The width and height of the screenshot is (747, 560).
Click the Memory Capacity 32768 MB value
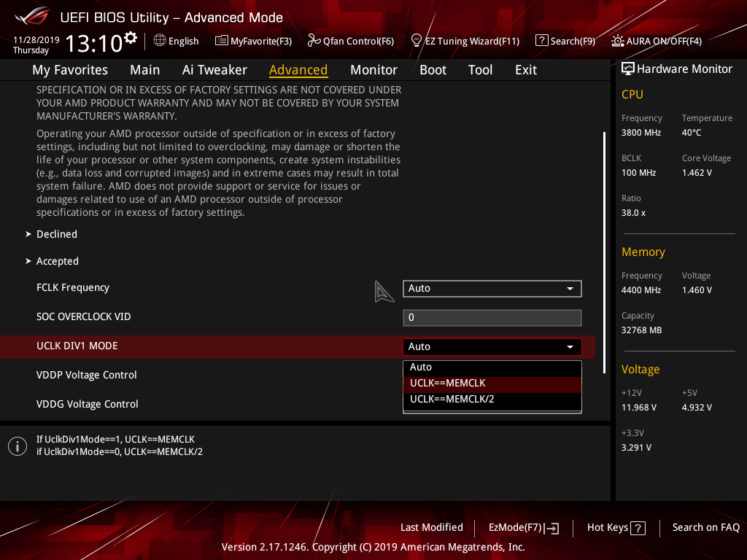[641, 330]
